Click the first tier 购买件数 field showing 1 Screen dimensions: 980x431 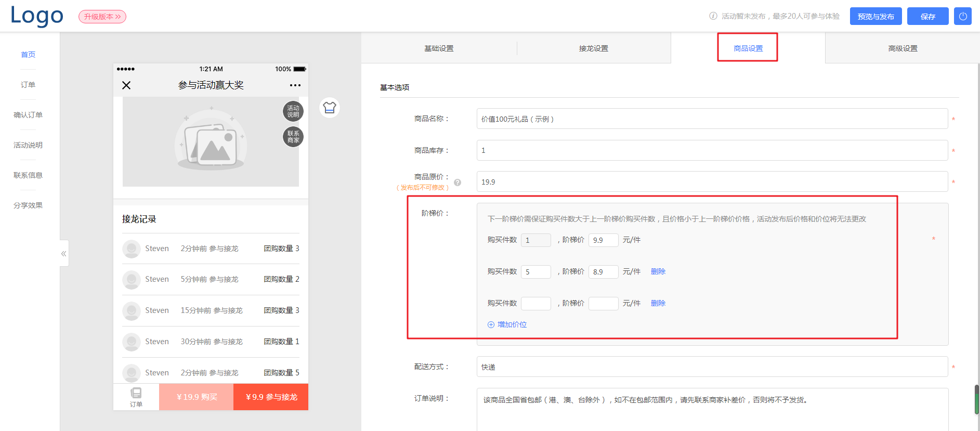point(536,240)
